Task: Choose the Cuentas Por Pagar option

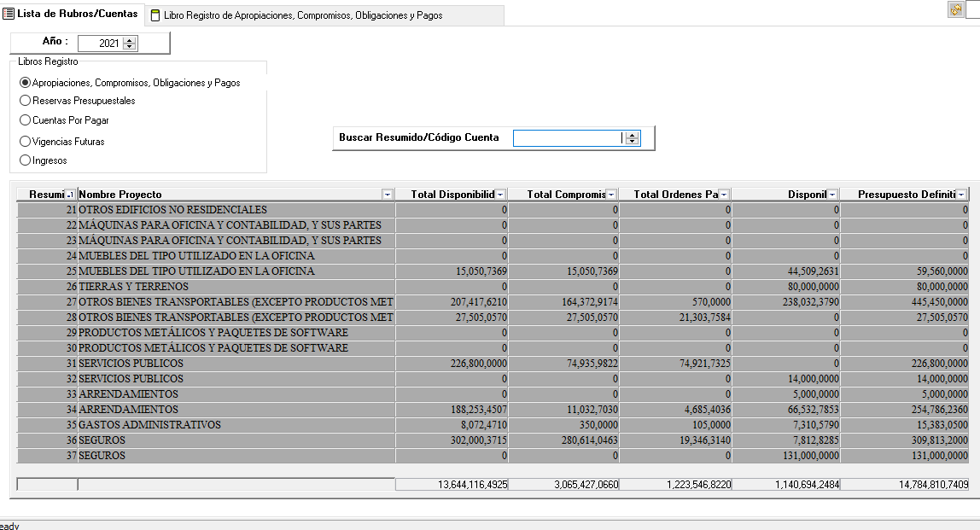Action: point(25,120)
